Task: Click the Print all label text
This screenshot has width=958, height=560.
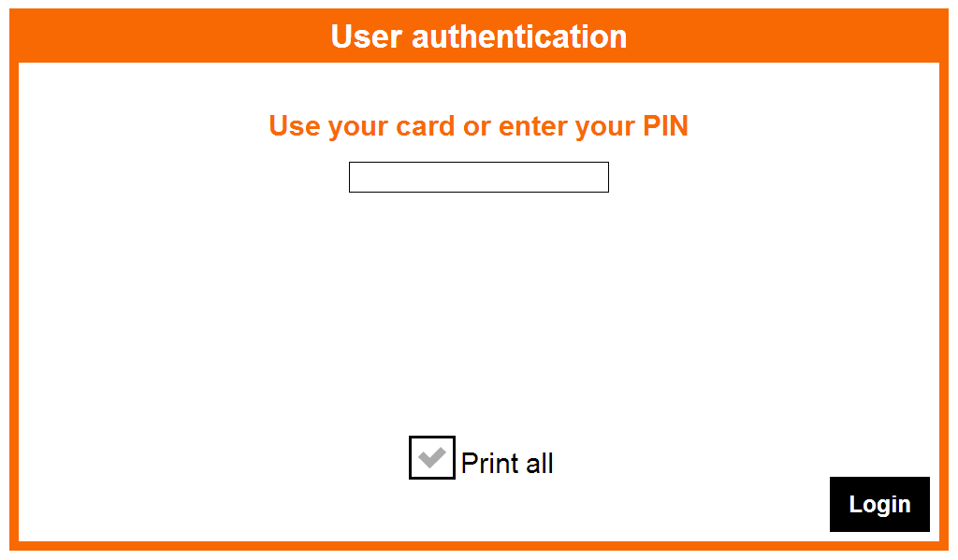Action: pos(507,462)
